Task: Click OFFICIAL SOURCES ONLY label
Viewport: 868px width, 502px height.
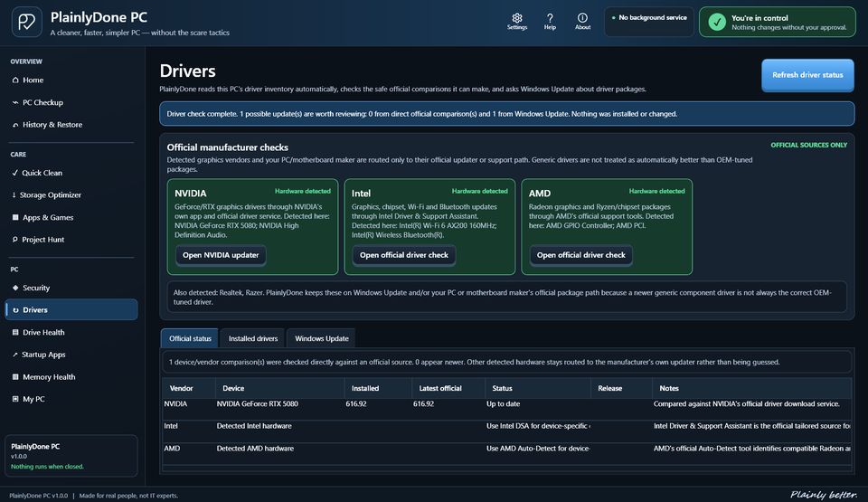Action: (808, 145)
